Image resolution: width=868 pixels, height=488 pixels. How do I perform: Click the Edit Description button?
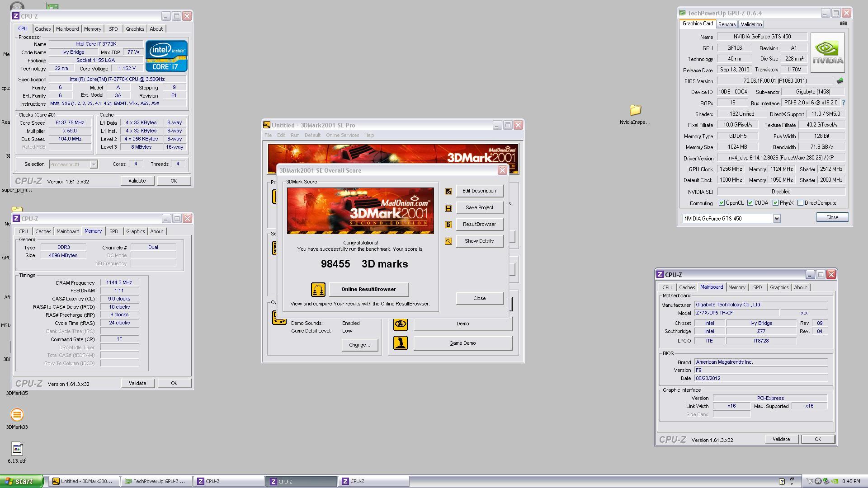point(479,191)
